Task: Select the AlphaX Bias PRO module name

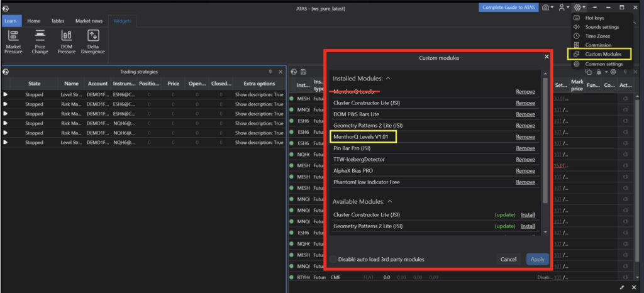Action: 353,171
